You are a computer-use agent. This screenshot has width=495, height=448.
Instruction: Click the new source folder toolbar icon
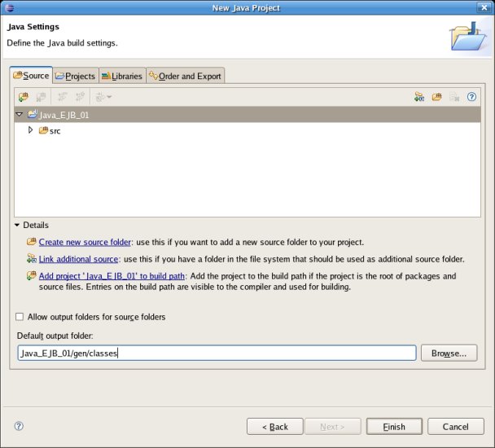click(x=23, y=97)
